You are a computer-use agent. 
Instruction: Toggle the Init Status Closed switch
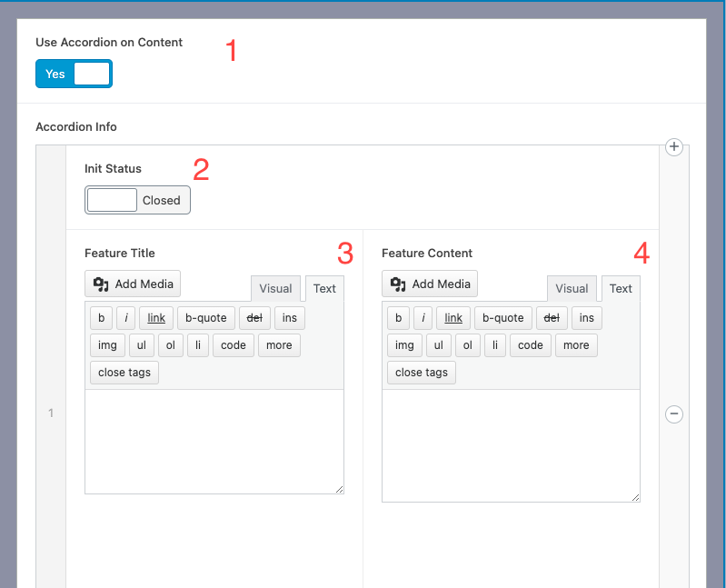[137, 200]
